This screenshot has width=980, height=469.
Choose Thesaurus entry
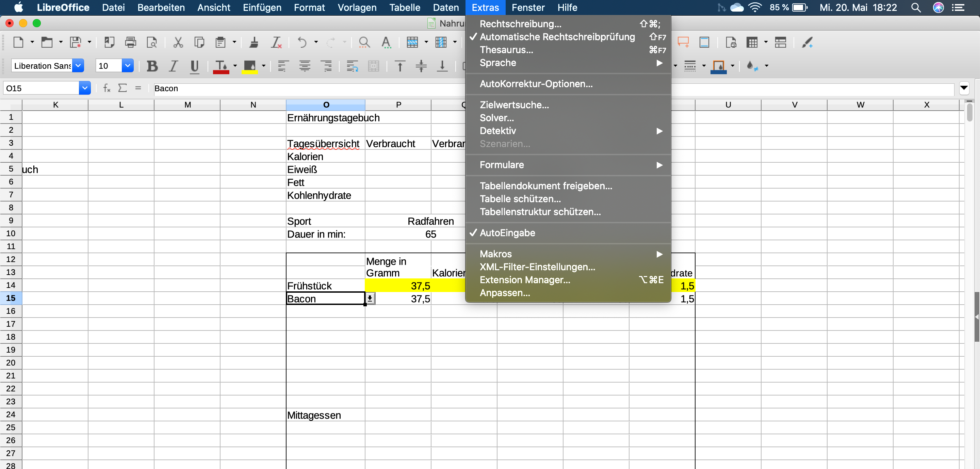tap(568, 50)
